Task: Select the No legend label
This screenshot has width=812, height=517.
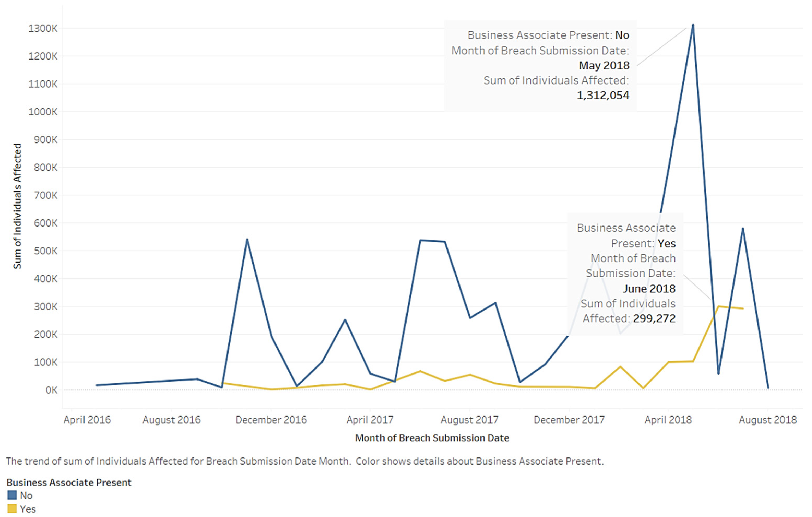Action: point(26,495)
